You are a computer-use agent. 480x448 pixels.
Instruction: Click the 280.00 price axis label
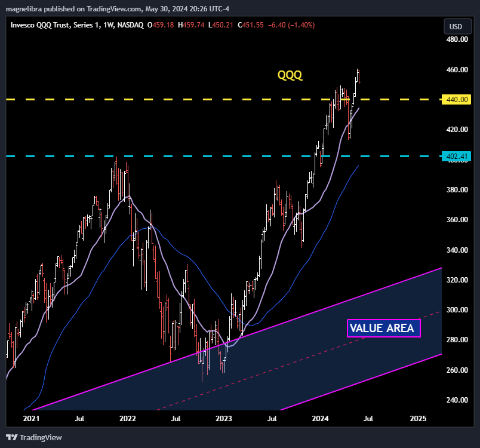click(457, 340)
